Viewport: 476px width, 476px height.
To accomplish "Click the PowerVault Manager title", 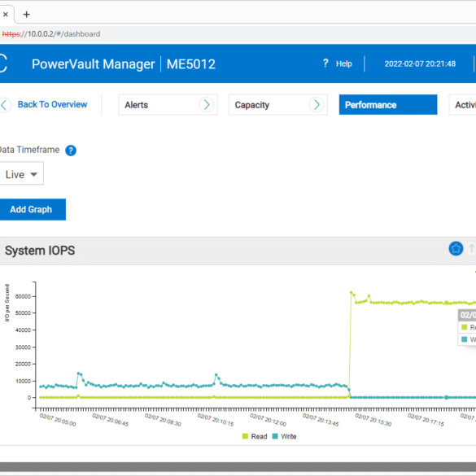I will [x=94, y=64].
